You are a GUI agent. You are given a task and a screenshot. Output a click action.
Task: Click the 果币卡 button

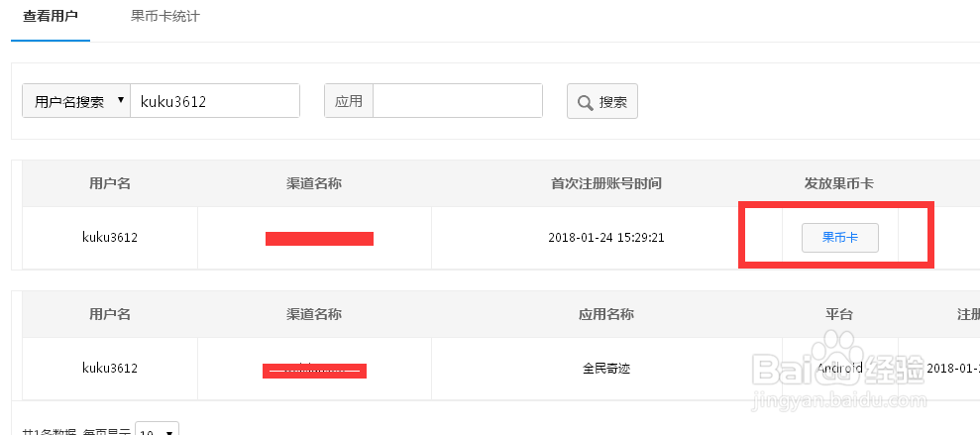(x=840, y=238)
